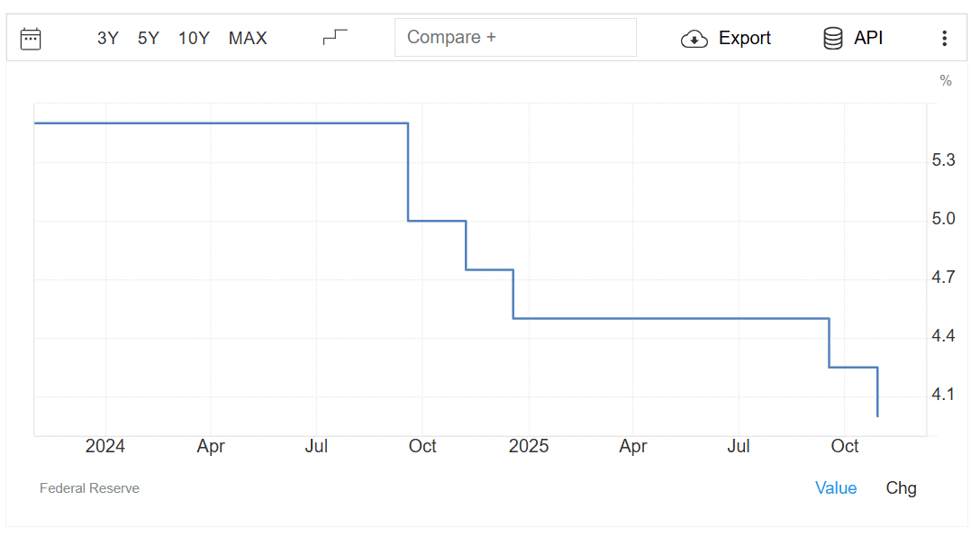
Task: Click the API database stack icon
Action: click(x=833, y=38)
